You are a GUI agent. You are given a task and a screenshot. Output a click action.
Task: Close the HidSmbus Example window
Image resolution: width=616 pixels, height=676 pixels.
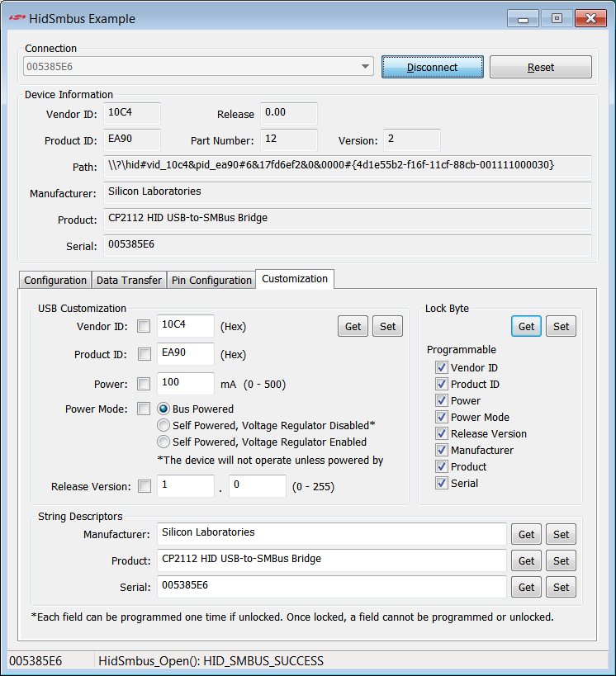tap(591, 18)
